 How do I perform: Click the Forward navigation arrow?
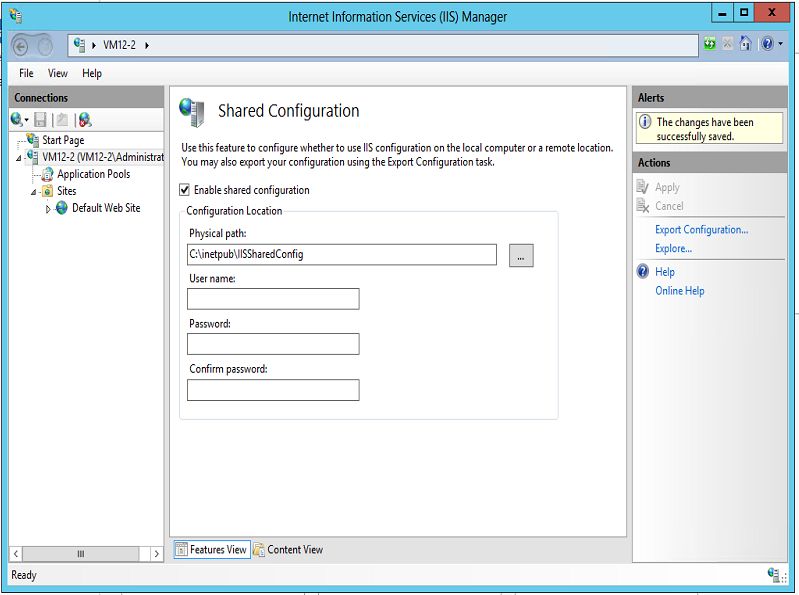pyautogui.click(x=45, y=46)
